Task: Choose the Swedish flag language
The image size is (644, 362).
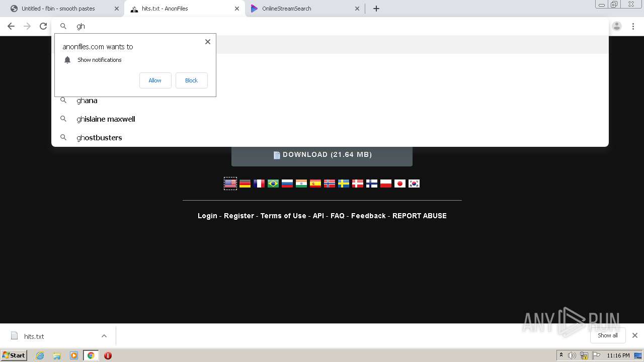Action: pyautogui.click(x=344, y=184)
